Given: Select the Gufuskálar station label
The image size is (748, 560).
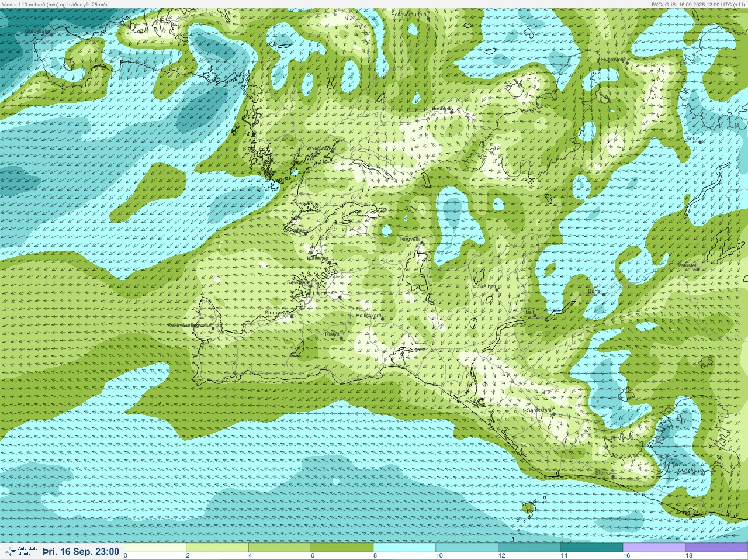Looking at the screenshot, I should [x=37, y=30].
